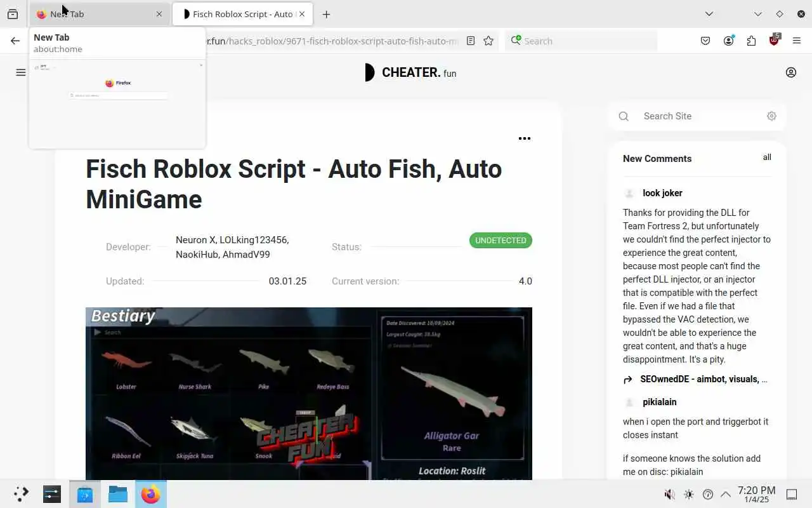The image size is (812, 508).
Task: Open pikialain commenter name
Action: pos(660,402)
